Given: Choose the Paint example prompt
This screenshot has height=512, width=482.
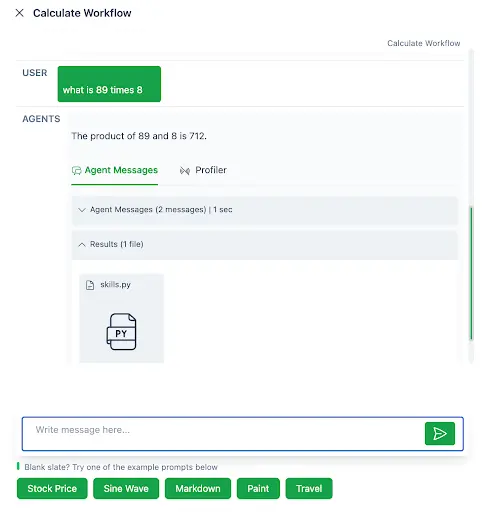Looking at the screenshot, I should (x=258, y=489).
